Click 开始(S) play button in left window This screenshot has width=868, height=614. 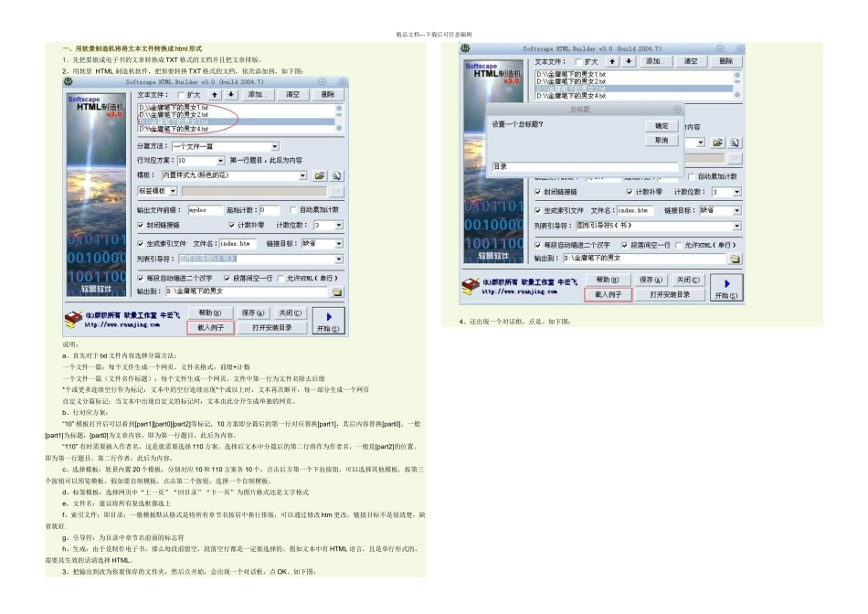328,321
